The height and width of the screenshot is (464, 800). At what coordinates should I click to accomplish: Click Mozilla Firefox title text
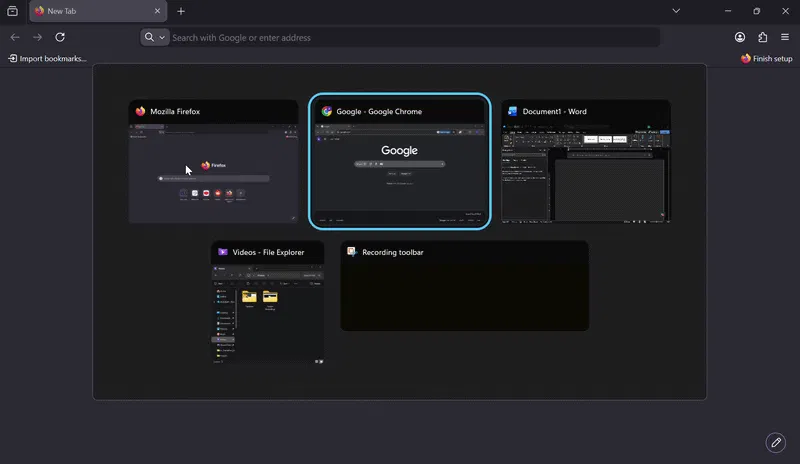click(x=175, y=111)
